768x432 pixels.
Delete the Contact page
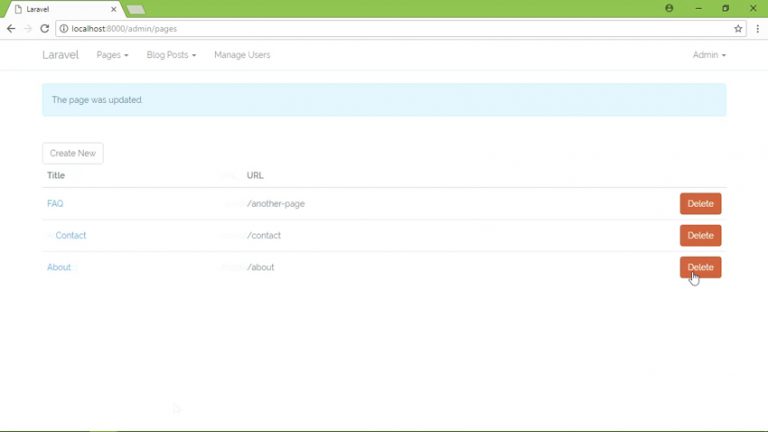point(700,236)
